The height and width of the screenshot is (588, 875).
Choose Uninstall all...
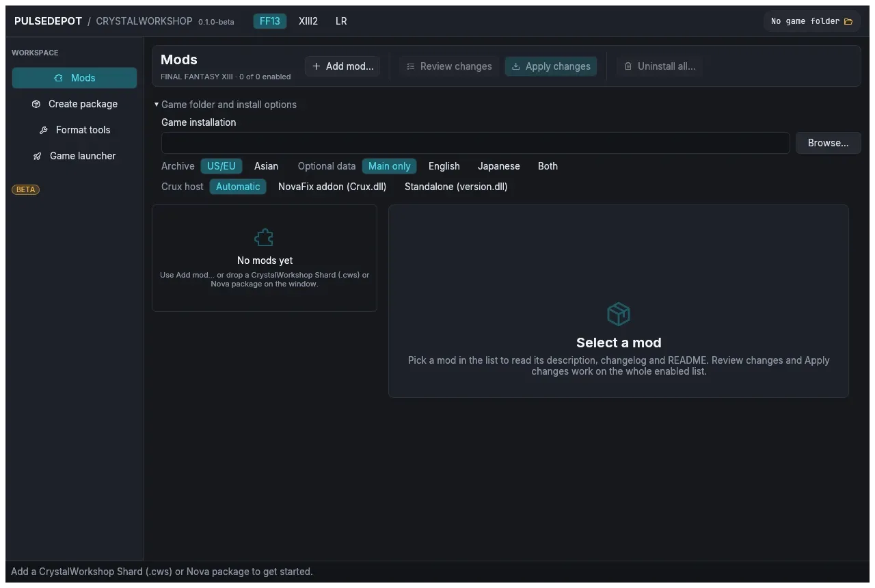pyautogui.click(x=660, y=66)
